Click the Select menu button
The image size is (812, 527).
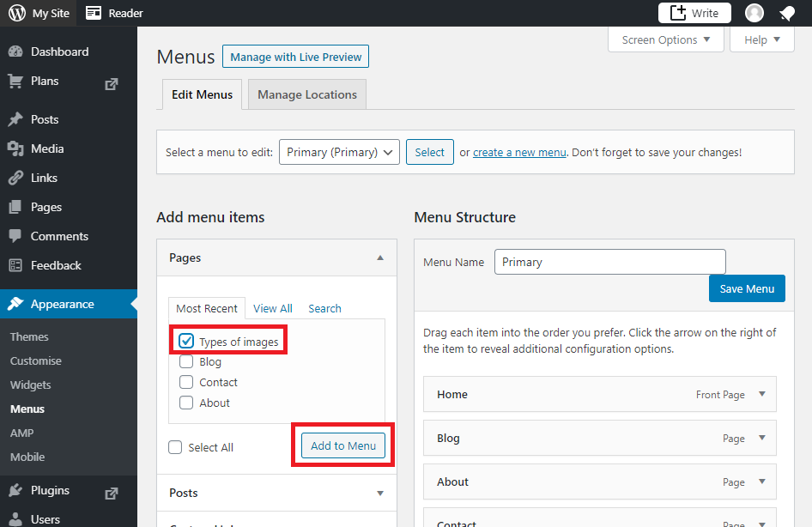pyautogui.click(x=430, y=152)
